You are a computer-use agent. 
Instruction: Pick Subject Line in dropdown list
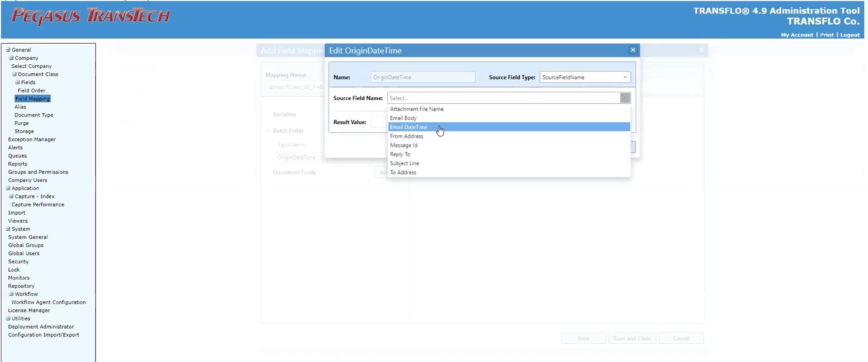tap(404, 164)
